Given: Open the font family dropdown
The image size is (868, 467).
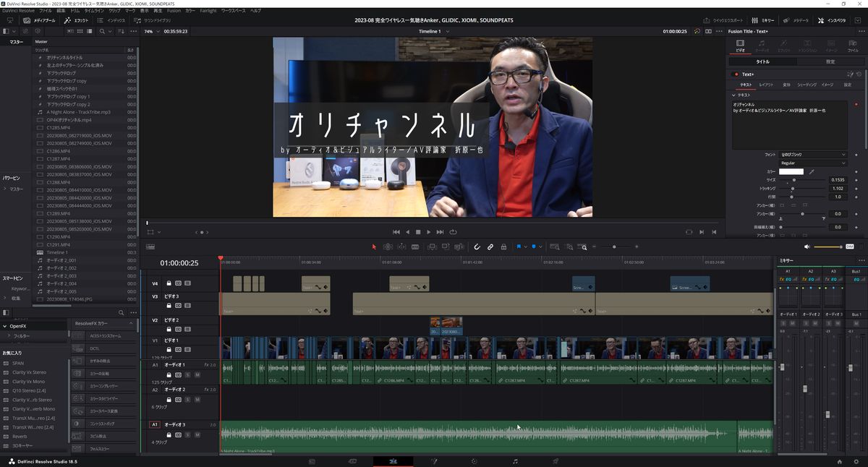Looking at the screenshot, I should 813,154.
